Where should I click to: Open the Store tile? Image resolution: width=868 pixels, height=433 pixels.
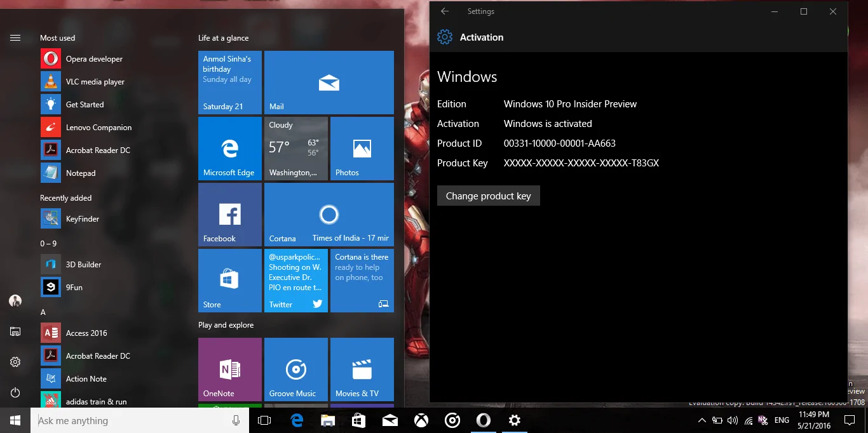[x=230, y=281]
